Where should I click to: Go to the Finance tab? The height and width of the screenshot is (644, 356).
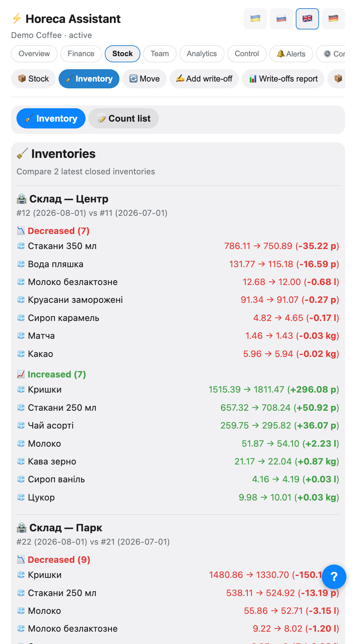tap(81, 54)
